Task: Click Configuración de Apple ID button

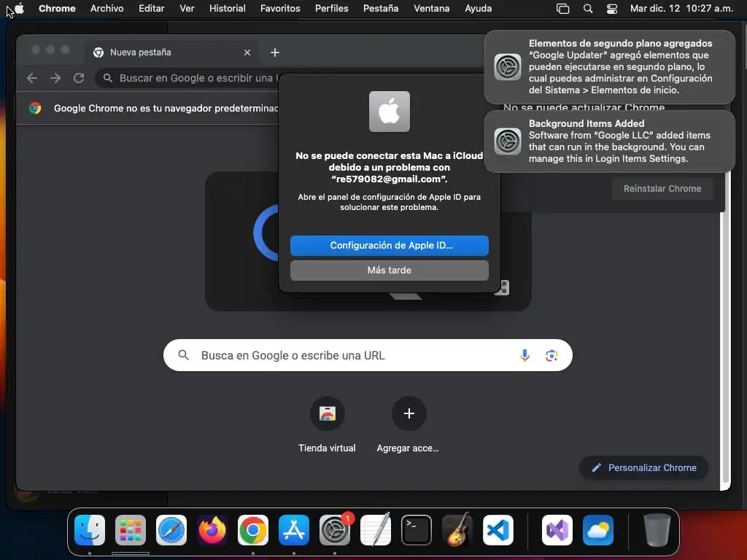Action: (390, 245)
